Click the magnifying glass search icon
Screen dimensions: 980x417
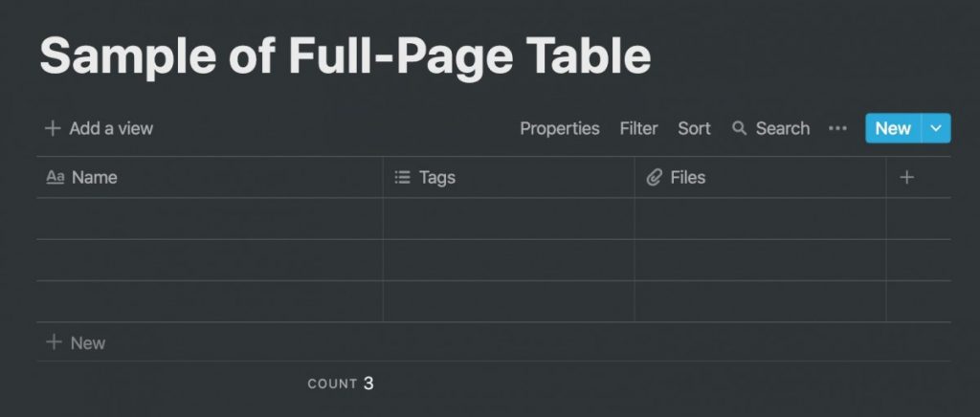(740, 128)
